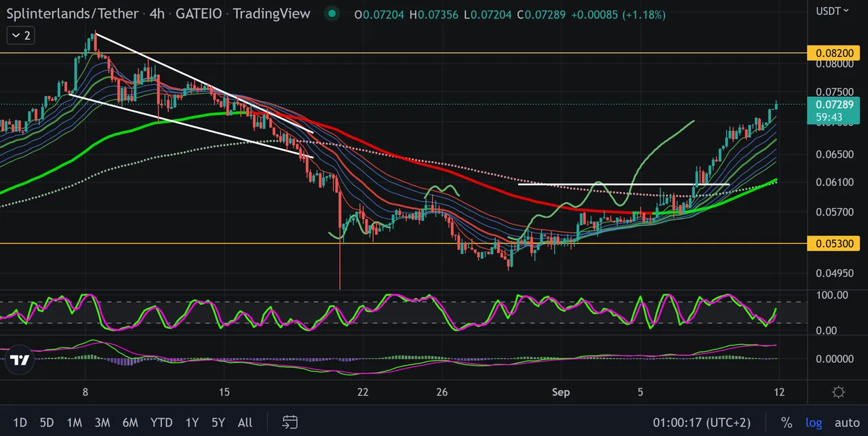
Task: Click the open value O0.07204 in legend
Action: point(378,14)
